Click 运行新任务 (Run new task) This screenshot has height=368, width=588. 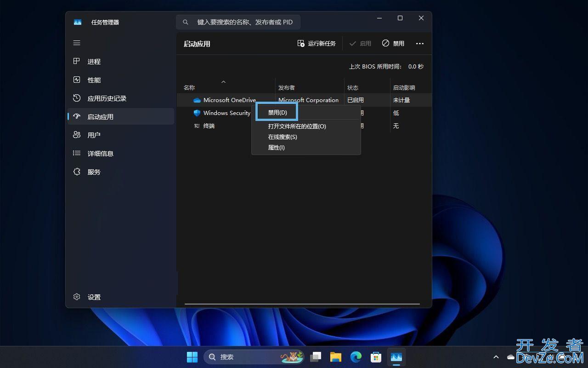pos(317,43)
